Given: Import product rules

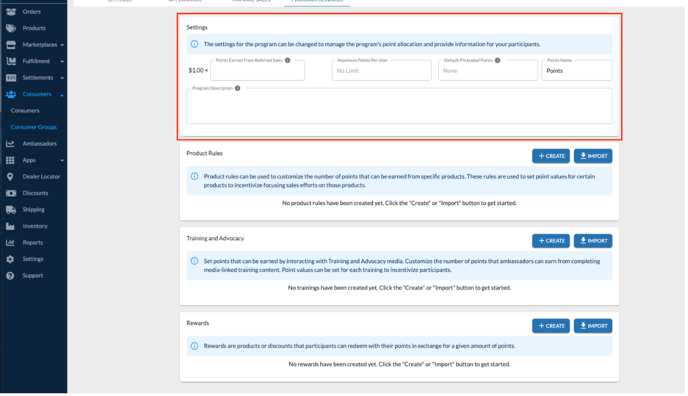Looking at the screenshot, I should coord(593,156).
